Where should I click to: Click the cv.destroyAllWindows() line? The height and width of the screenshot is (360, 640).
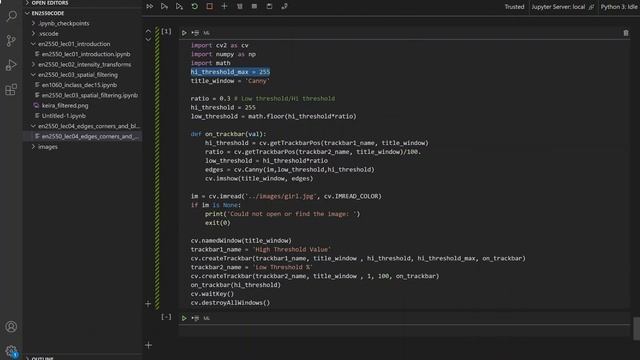230,303
